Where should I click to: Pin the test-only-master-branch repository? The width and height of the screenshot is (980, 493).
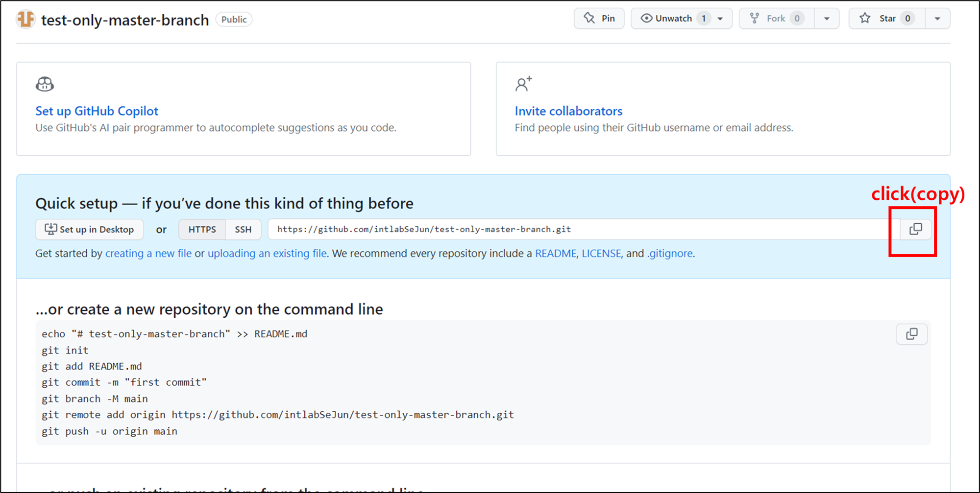[599, 19]
